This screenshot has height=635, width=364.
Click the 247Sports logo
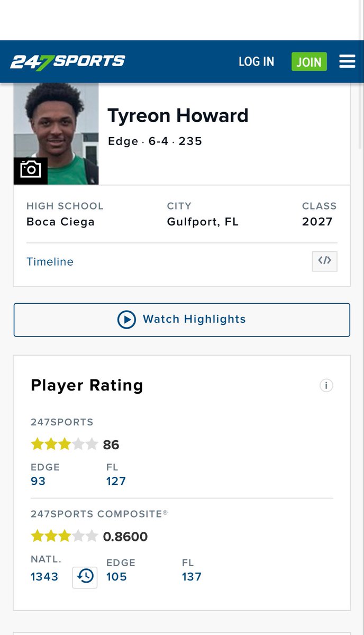pos(67,62)
